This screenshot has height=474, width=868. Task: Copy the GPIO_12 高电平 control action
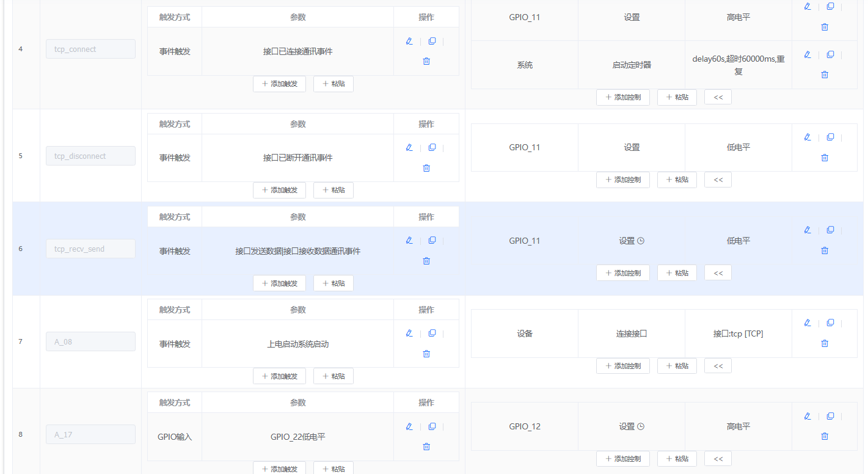830,416
